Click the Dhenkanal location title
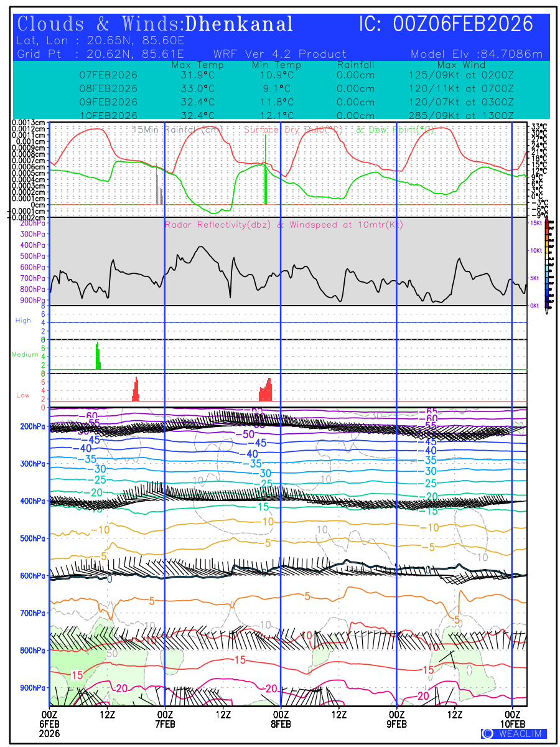560x747 pixels. coord(240,24)
